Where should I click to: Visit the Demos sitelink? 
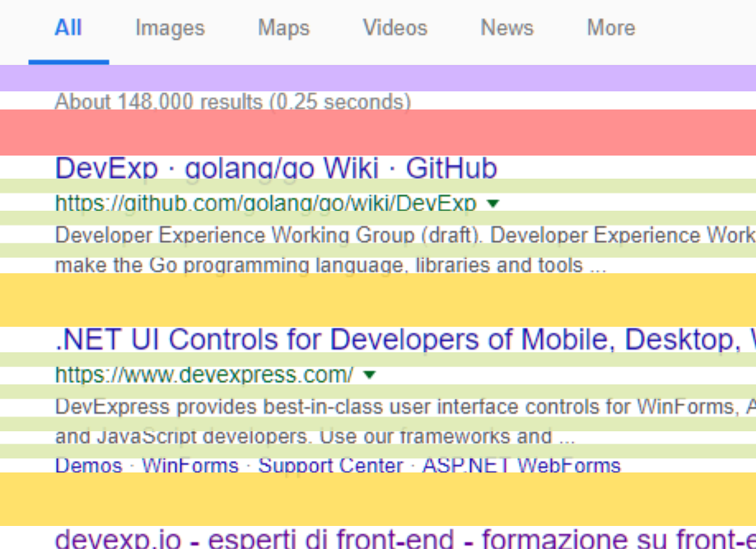(89, 466)
